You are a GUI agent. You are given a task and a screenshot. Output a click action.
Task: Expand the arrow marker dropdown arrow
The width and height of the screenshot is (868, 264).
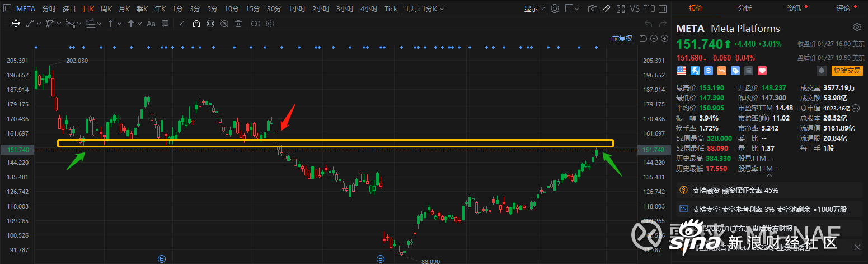point(139,24)
